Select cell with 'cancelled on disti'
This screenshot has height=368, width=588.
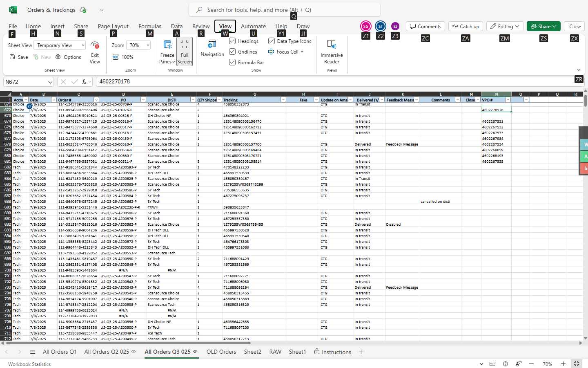click(441, 201)
